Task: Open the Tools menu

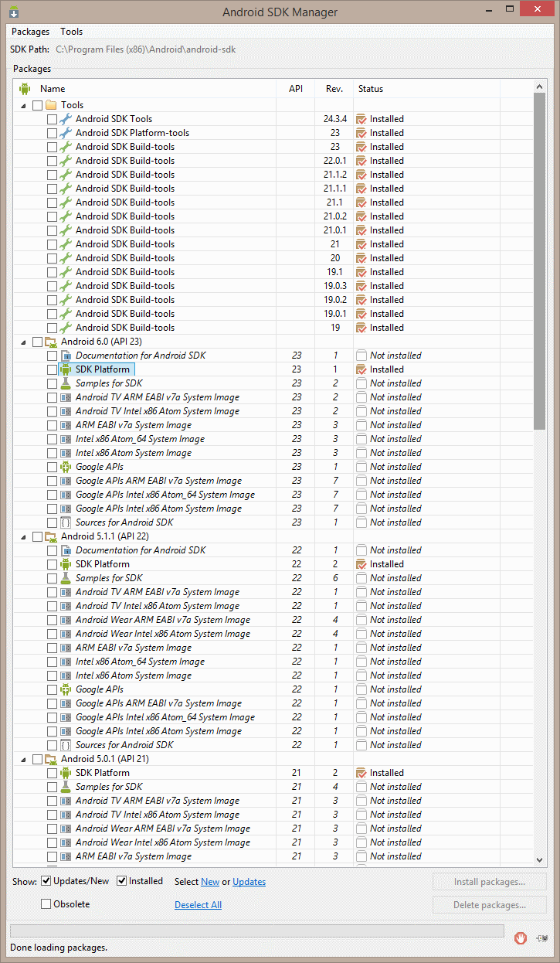Action: tap(72, 32)
